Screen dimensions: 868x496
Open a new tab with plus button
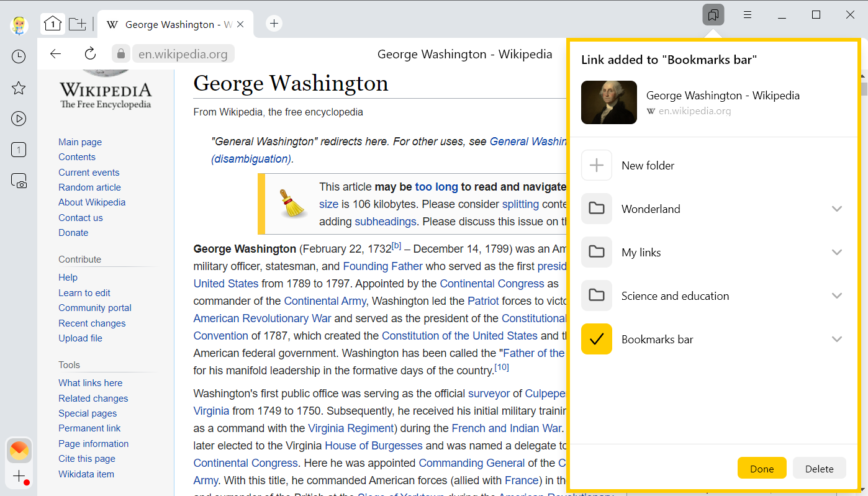pos(274,24)
